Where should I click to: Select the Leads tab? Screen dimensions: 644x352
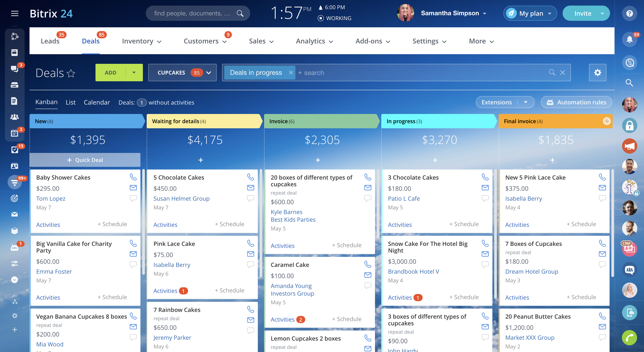click(x=50, y=41)
